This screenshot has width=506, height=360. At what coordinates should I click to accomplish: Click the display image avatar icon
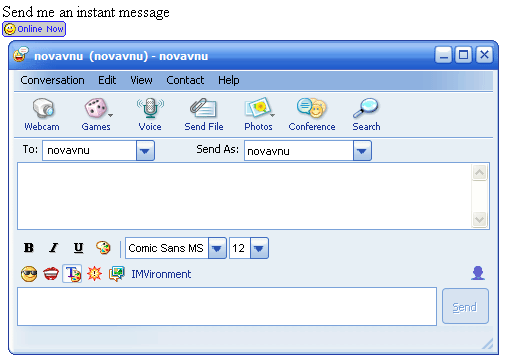pos(478,273)
